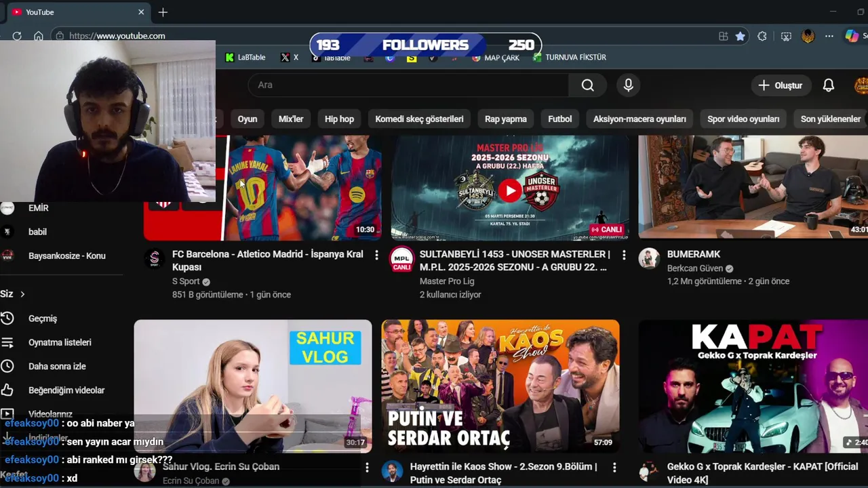Open the Putin ve Serdar Ortaç thumbnail
The image size is (868, 488).
[500, 386]
